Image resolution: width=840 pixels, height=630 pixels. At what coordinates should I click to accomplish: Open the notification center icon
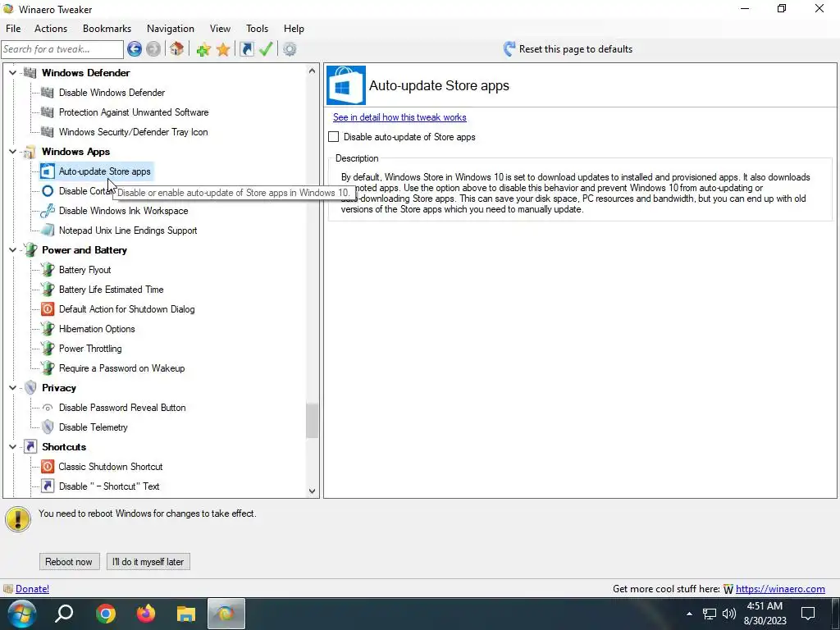(808, 614)
